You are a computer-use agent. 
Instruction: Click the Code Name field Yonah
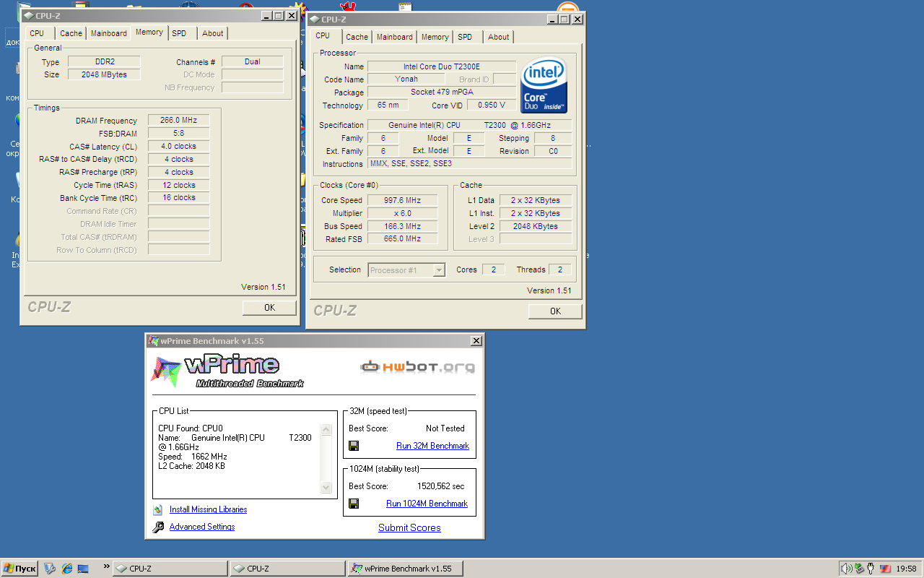[x=406, y=79]
